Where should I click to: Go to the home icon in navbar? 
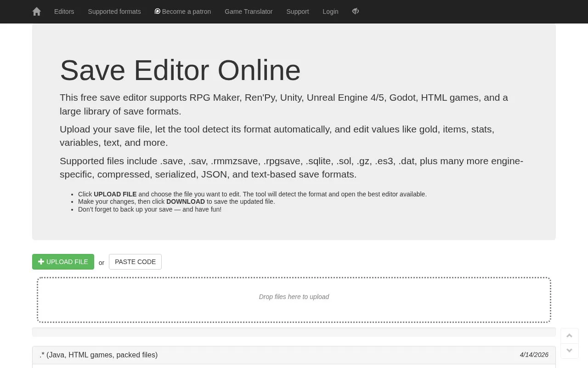click(x=37, y=11)
